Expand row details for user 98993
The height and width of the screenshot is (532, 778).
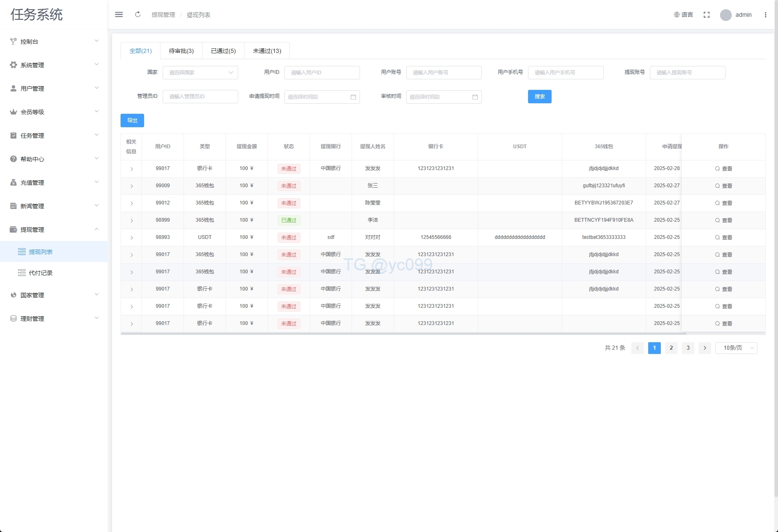[131, 238]
